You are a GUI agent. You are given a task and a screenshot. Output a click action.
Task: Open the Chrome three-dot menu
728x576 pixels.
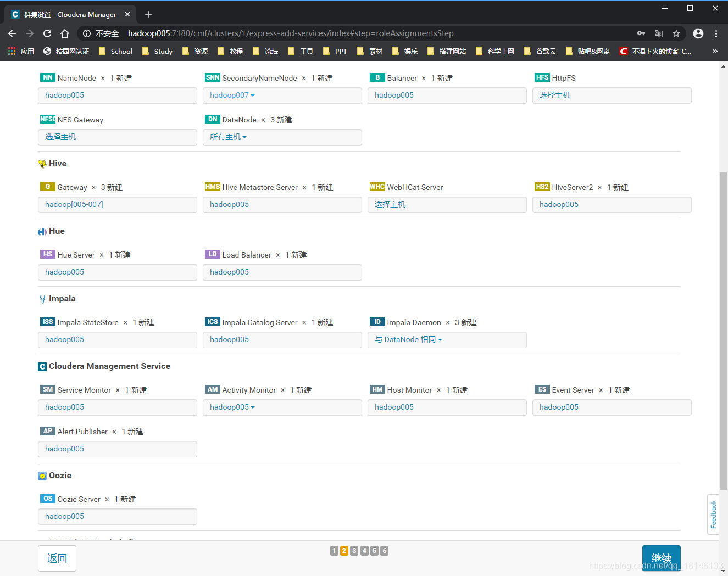click(716, 33)
